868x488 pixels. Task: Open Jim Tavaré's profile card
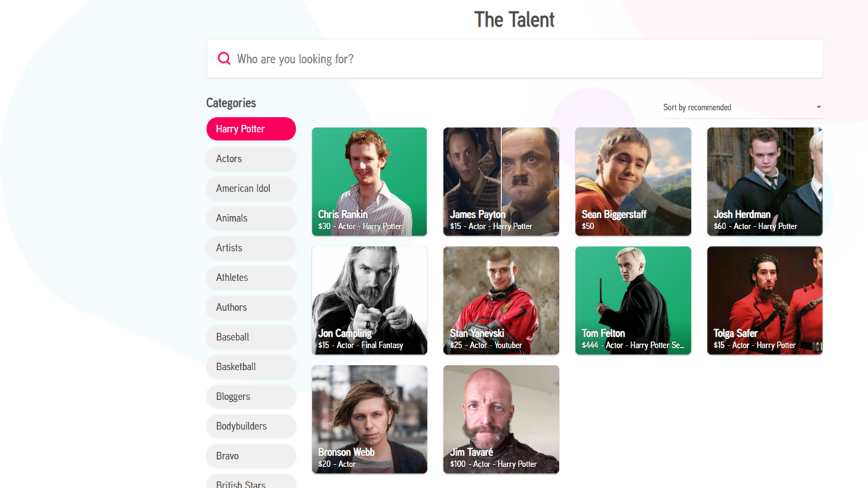point(501,419)
